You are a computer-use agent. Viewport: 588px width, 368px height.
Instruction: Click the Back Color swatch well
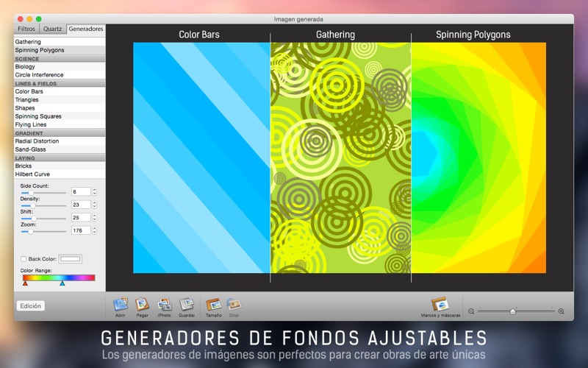tap(71, 259)
